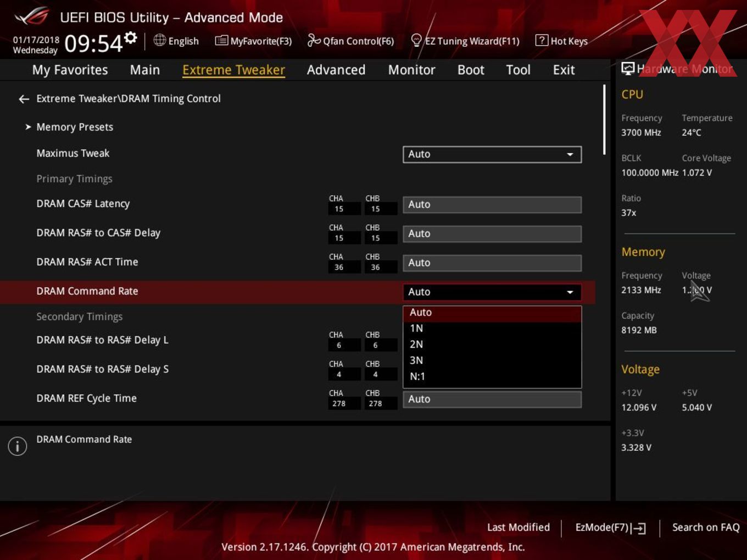747x560 pixels.
Task: Open Hot Keys question mark icon
Action: click(x=541, y=41)
